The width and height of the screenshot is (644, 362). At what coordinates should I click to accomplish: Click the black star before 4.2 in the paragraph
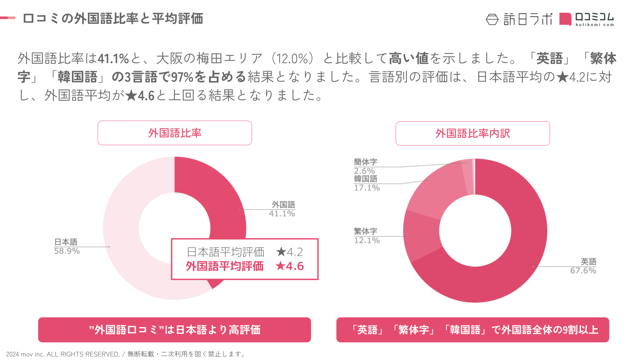click(562, 77)
